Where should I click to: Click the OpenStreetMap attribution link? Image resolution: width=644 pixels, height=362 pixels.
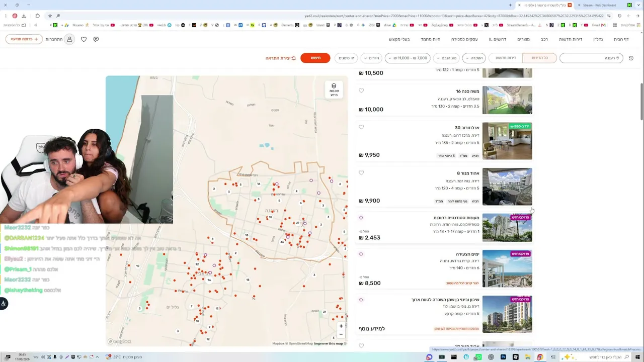tap(300, 343)
